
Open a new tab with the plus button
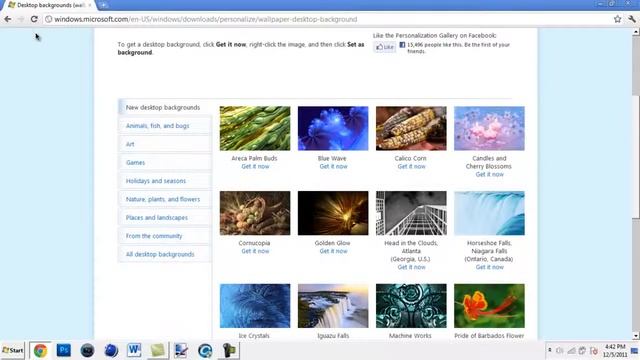(x=103, y=5)
